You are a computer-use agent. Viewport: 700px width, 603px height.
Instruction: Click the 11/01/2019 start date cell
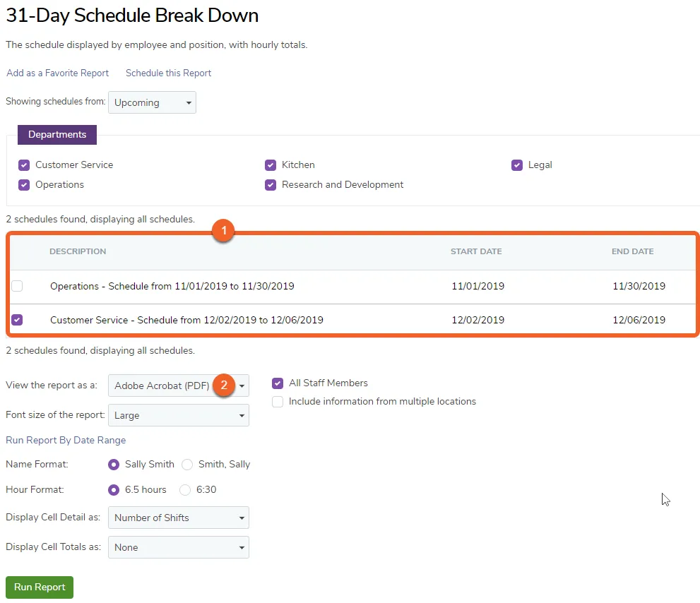477,286
